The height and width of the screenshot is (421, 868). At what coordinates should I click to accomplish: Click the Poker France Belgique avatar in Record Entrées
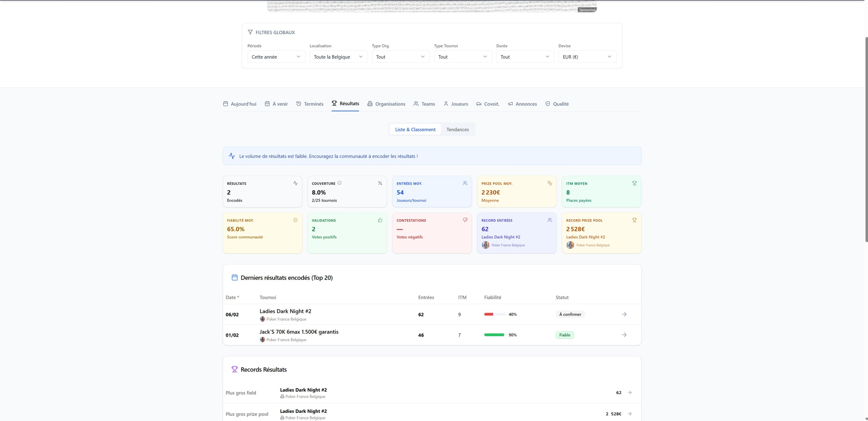point(486,245)
